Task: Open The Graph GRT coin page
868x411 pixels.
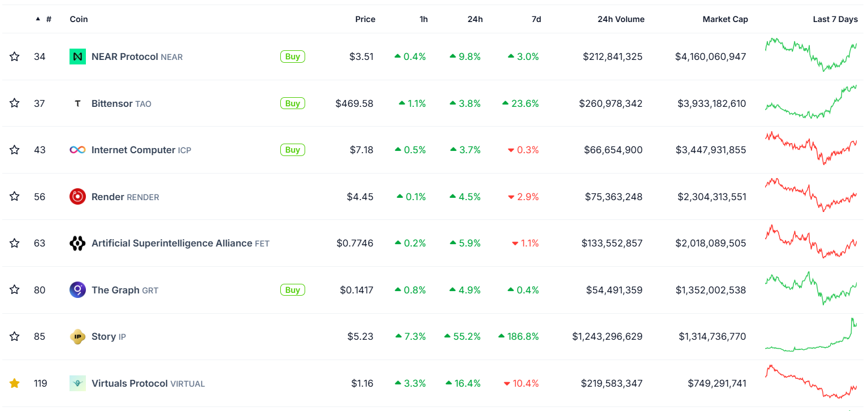Action: click(125, 290)
